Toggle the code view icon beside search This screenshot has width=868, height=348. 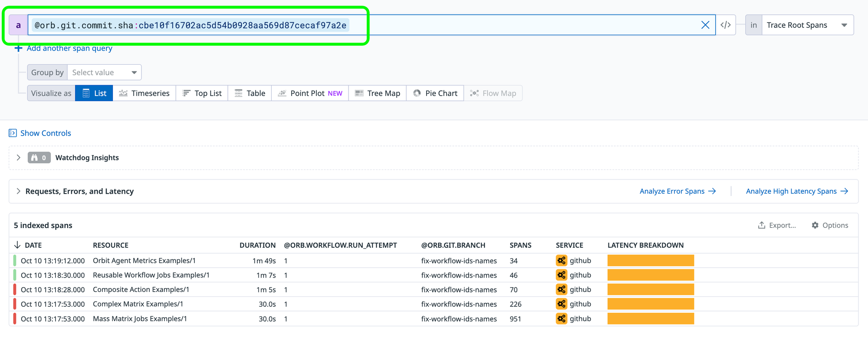pos(726,25)
